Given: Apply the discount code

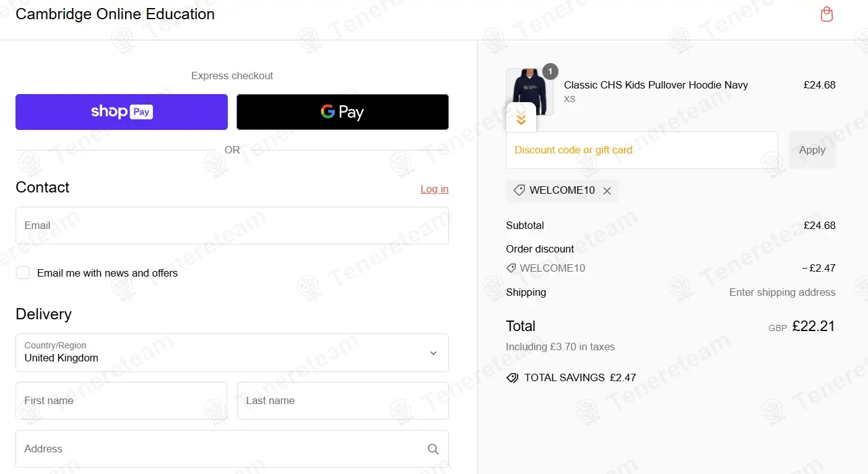Looking at the screenshot, I should [x=812, y=150].
